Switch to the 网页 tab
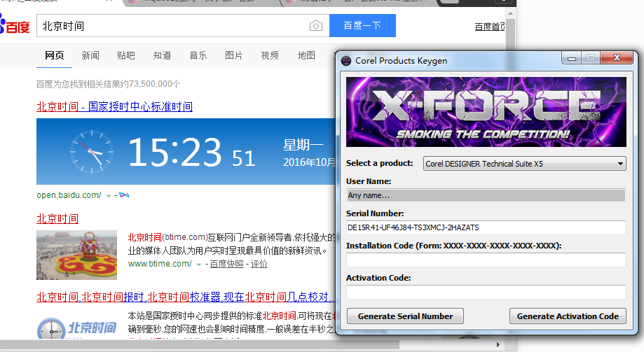 click(55, 55)
